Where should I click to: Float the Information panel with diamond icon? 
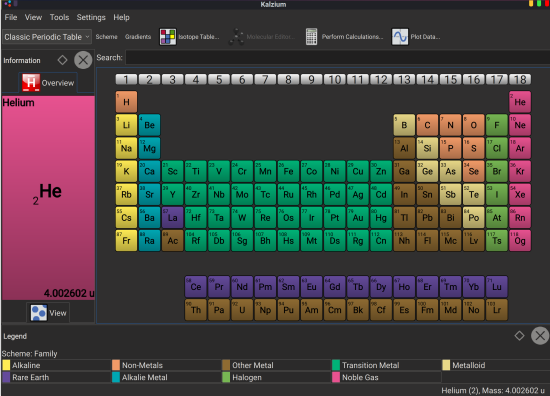62,60
